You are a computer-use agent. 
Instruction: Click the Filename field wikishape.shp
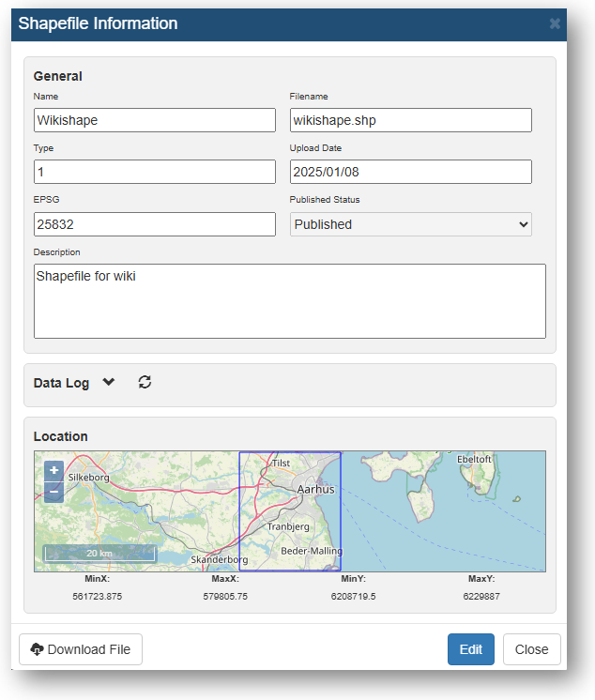(411, 120)
